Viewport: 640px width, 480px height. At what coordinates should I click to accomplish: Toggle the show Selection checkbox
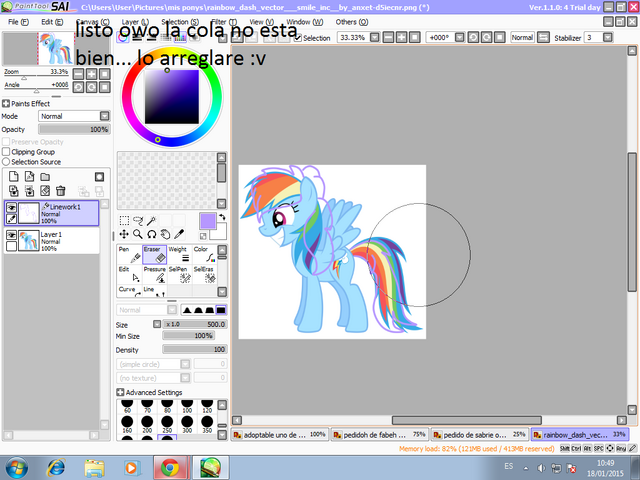(x=298, y=38)
